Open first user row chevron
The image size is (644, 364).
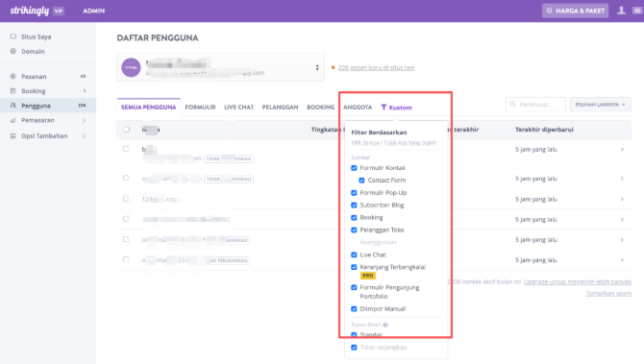pos(622,150)
